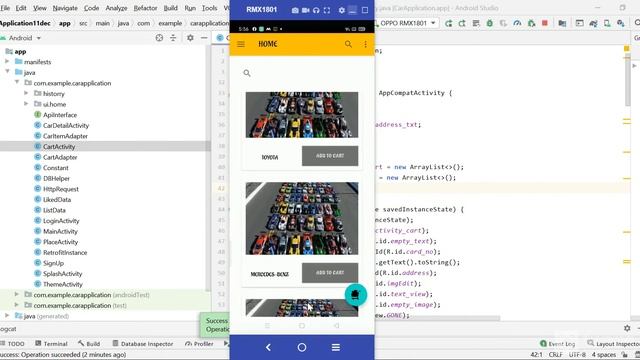640x360 pixels.
Task: Select SplashActivity in project tree
Action: point(62,273)
